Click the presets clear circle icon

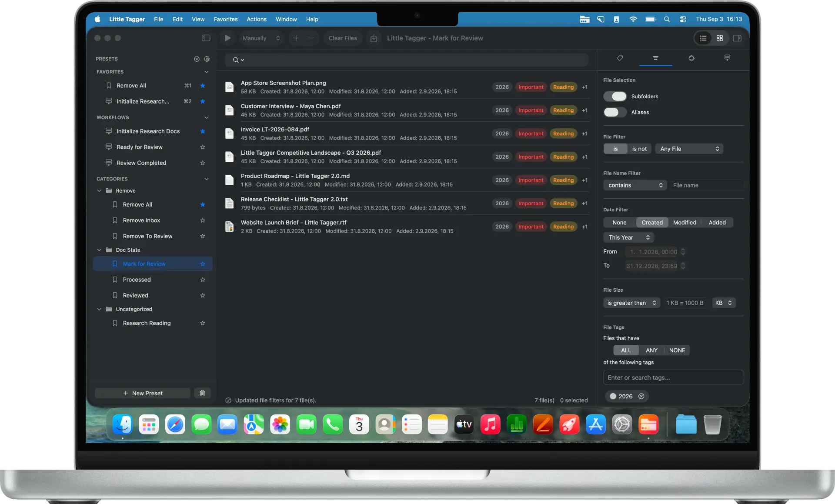[x=197, y=59]
